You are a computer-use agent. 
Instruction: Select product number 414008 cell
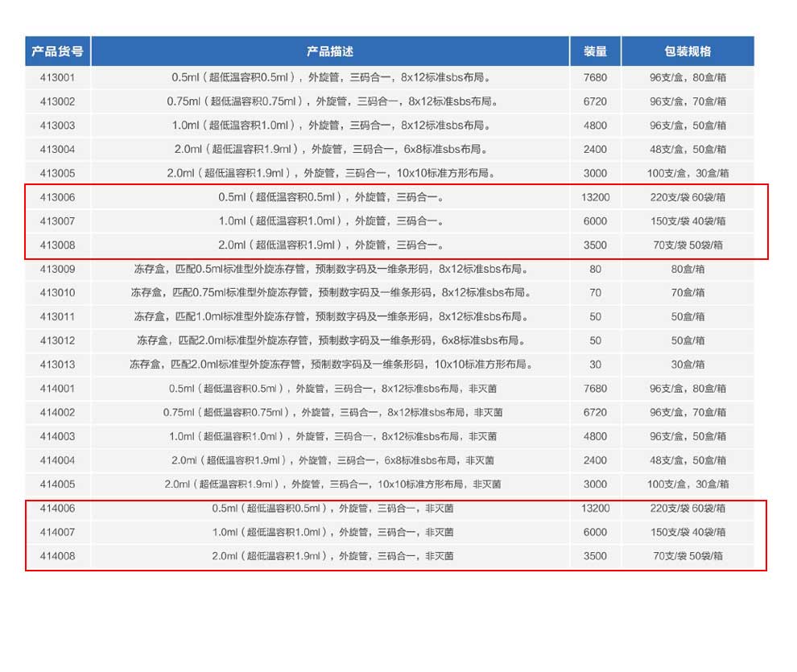click(57, 556)
